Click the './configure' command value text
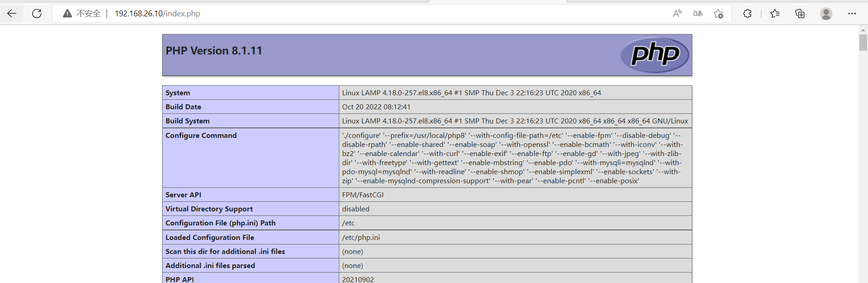The height and width of the screenshot is (283, 868). tap(512, 158)
